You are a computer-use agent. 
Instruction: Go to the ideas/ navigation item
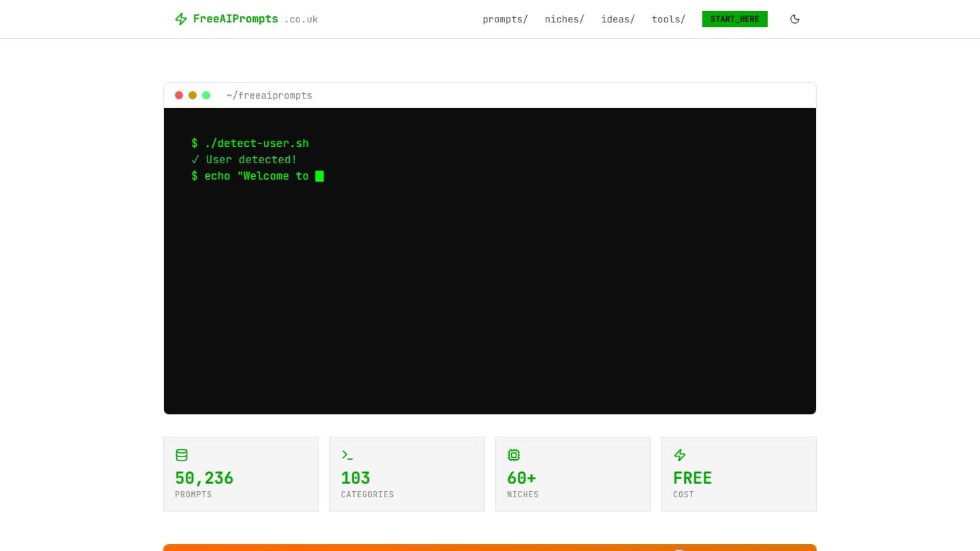coord(618,19)
